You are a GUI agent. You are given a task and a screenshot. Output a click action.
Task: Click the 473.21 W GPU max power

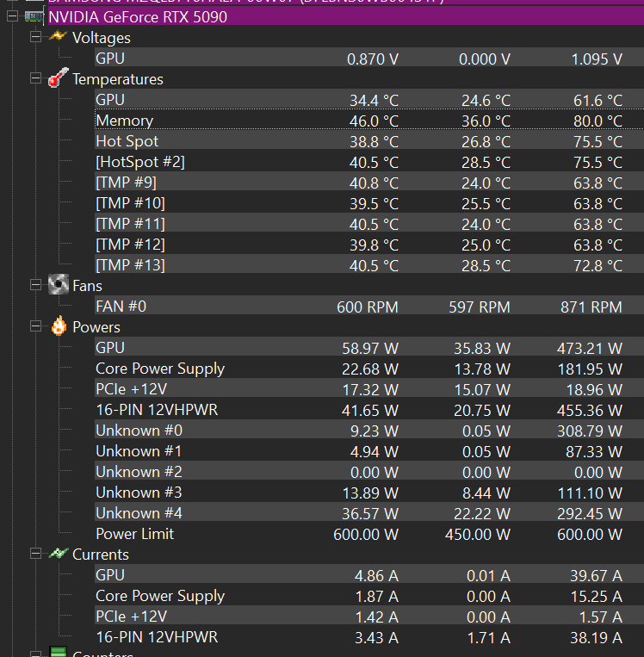(590, 349)
